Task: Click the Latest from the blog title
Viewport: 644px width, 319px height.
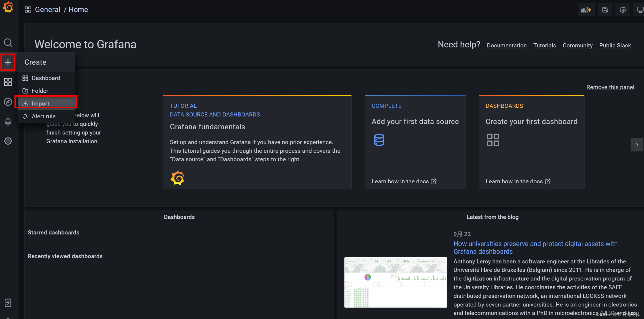Action: 493,217
